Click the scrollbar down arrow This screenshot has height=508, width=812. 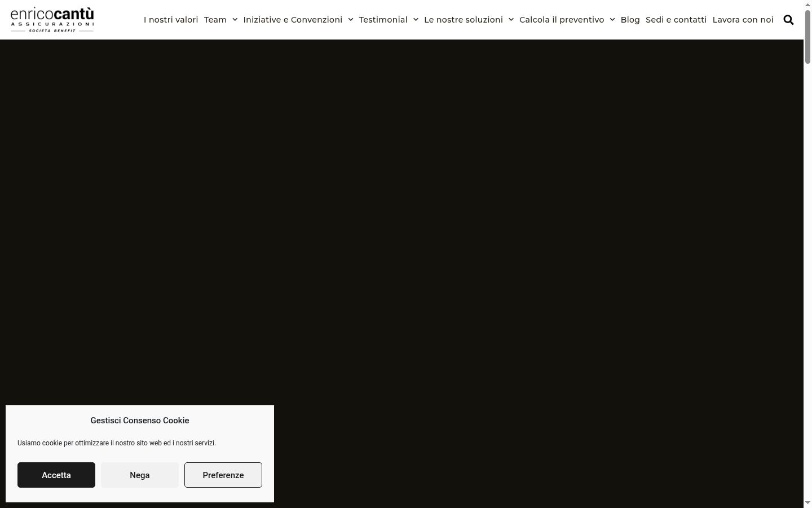(807, 503)
